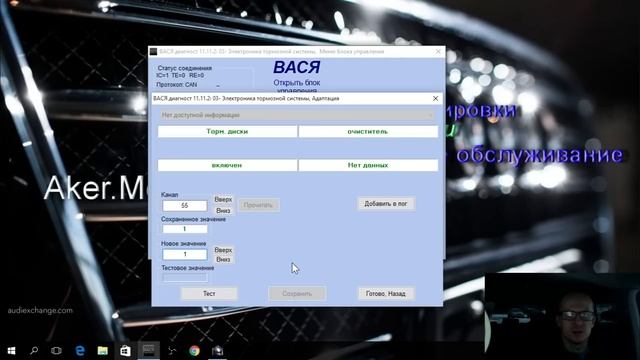Launch Google Chrome from the taskbar
This screenshot has height=360, width=640.
pos(194,351)
